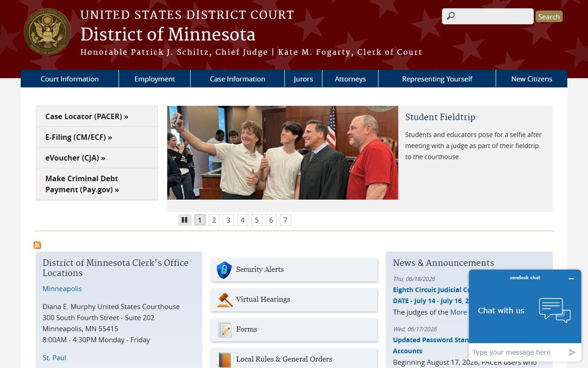588x368 pixels.
Task: Click the More link in news
Action: (x=458, y=312)
